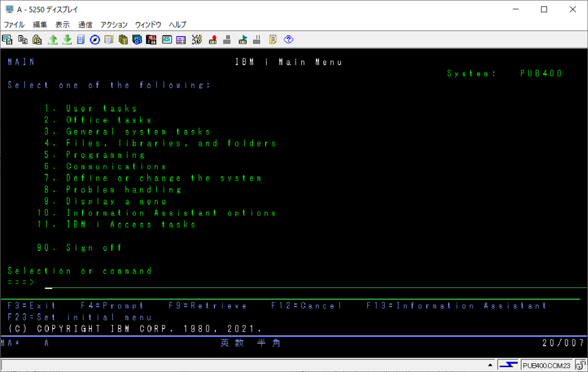The image size is (588, 372).
Task: Toggle the security lock in the status bar
Action: [x=582, y=365]
